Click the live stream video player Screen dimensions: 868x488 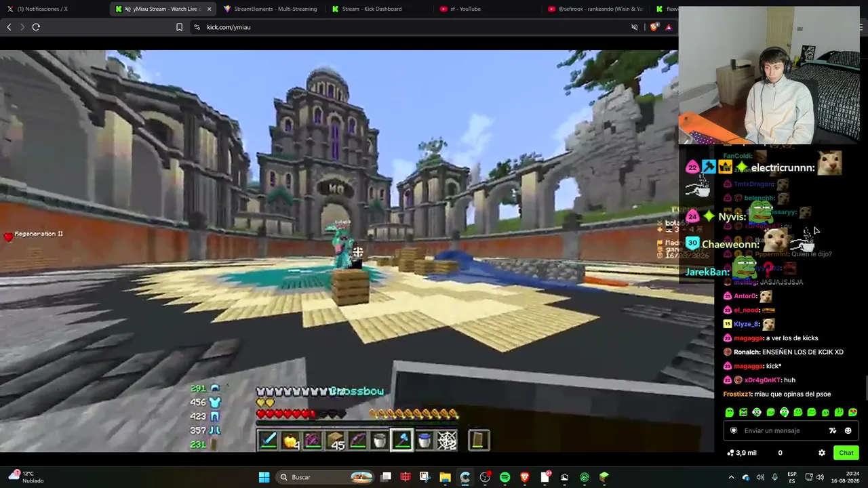pos(357,251)
